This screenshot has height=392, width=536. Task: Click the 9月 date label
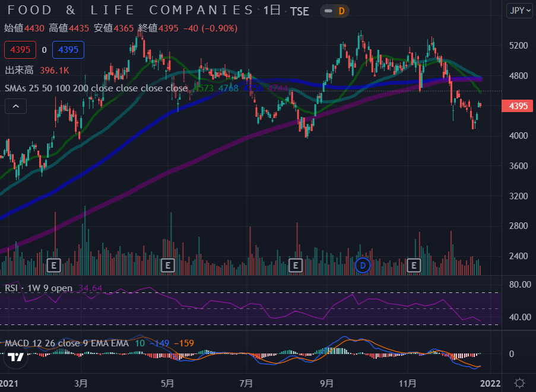click(x=327, y=384)
